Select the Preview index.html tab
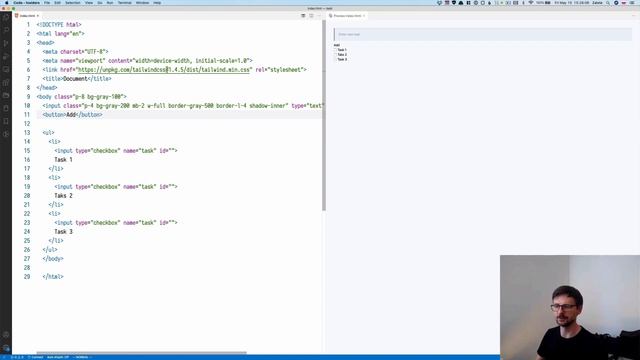This screenshot has height=360, width=640. click(347, 16)
